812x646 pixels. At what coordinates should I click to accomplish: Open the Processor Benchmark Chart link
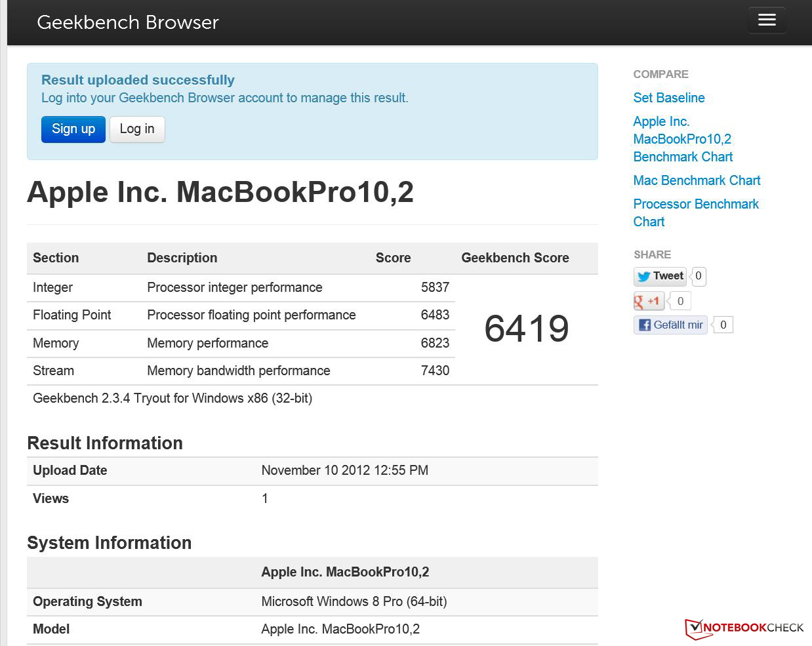click(x=695, y=212)
